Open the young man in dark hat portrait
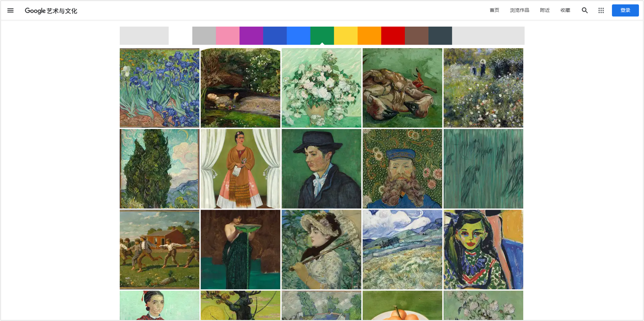The image size is (644, 321). click(x=321, y=169)
